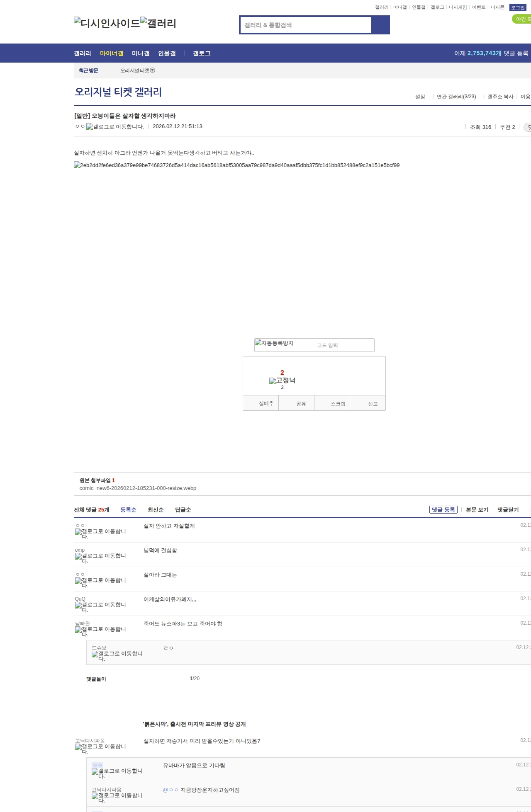Click the 본문 보기 link
Viewport: 531px width, 812px height.
[477, 510]
